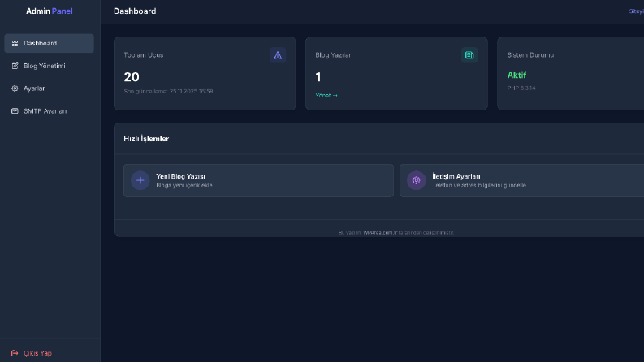
Task: Open Blog Yönetimi in the sidebar
Action: click(49, 66)
